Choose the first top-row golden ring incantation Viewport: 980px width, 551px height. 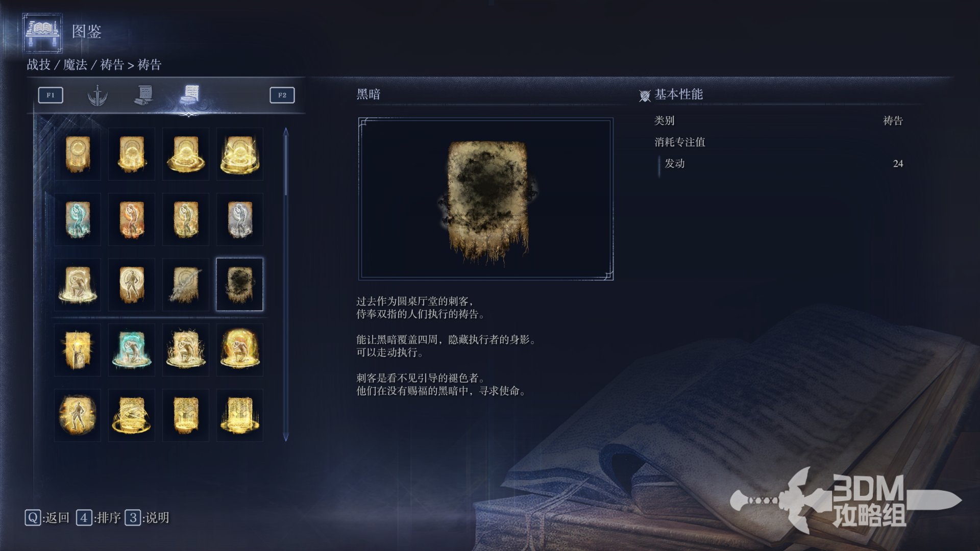(x=78, y=154)
